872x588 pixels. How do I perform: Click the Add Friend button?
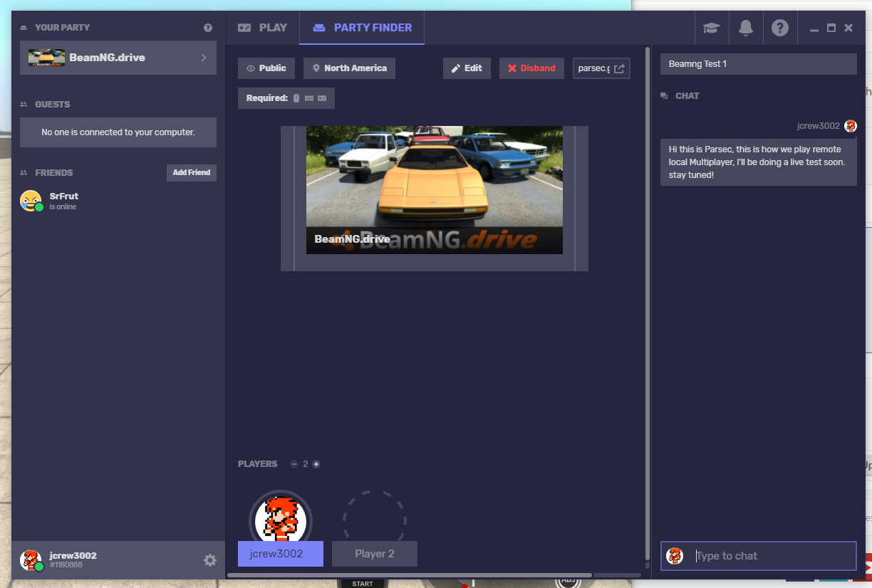(x=192, y=173)
